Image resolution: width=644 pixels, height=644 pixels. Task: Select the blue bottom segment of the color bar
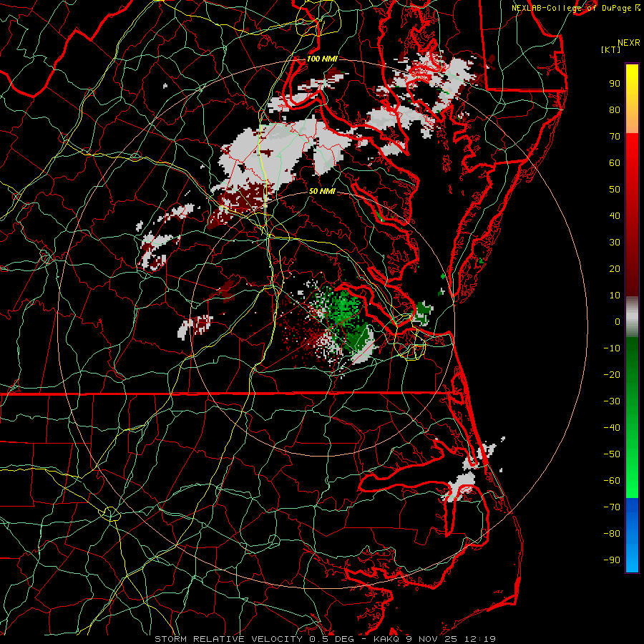tap(632, 535)
